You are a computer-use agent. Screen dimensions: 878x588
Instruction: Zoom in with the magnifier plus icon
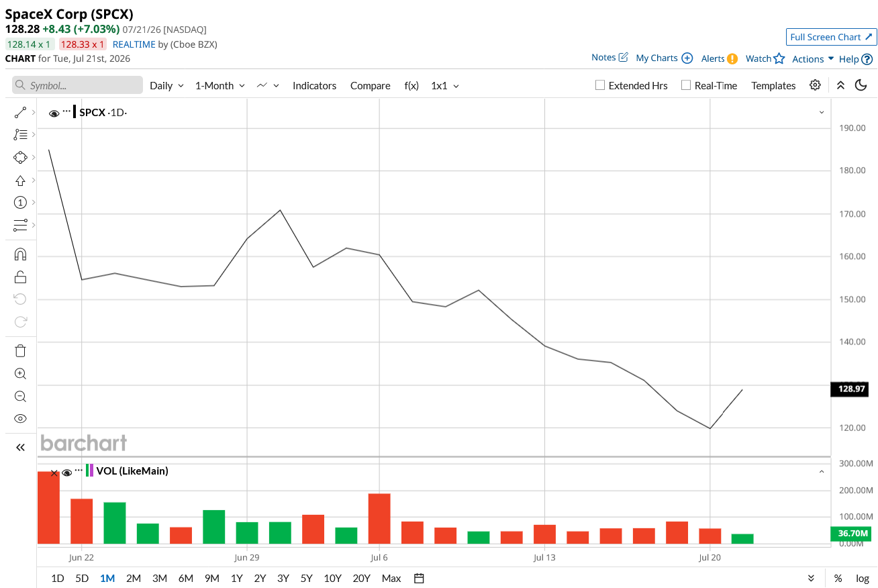[20, 374]
